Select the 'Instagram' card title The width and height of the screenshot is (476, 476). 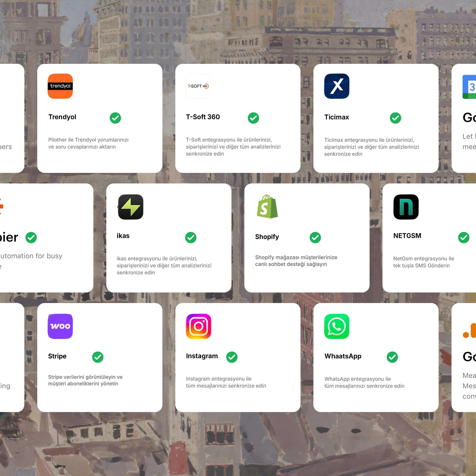coord(202,356)
